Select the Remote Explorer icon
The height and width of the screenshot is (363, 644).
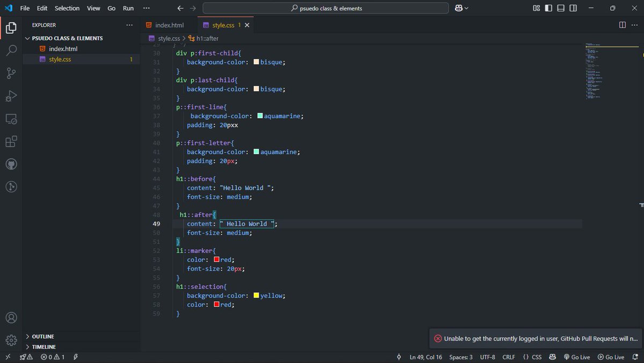[x=11, y=119]
